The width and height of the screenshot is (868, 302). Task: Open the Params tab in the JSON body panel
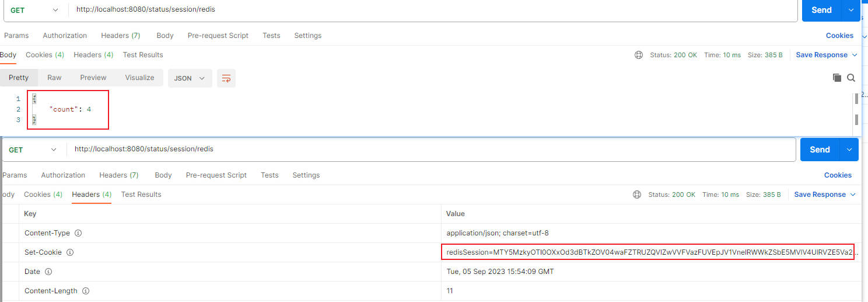[x=16, y=36]
